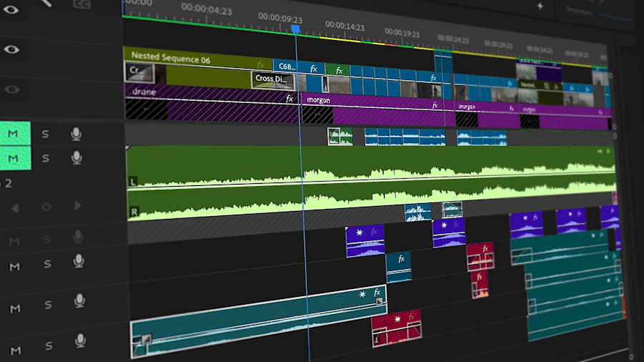Select the first drone clip on the purple track

pos(208,92)
